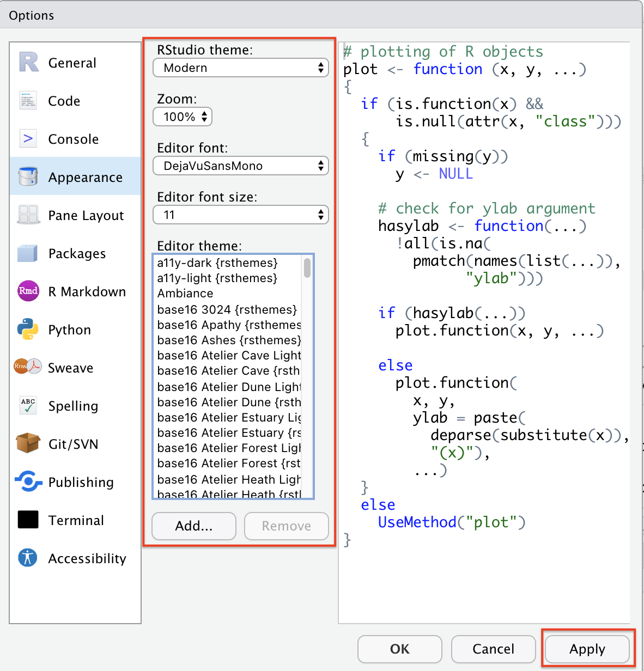Open the Editor font dropdown
This screenshot has height=671, width=644.
(241, 166)
